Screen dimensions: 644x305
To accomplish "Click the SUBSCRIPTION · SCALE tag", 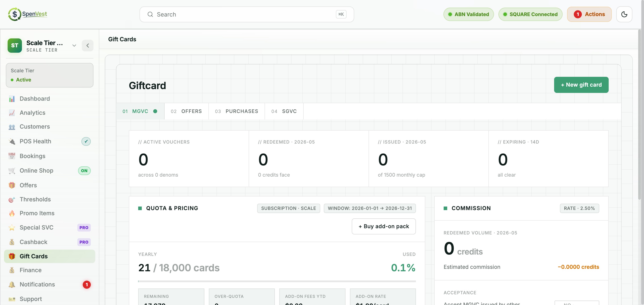I will (x=288, y=208).
